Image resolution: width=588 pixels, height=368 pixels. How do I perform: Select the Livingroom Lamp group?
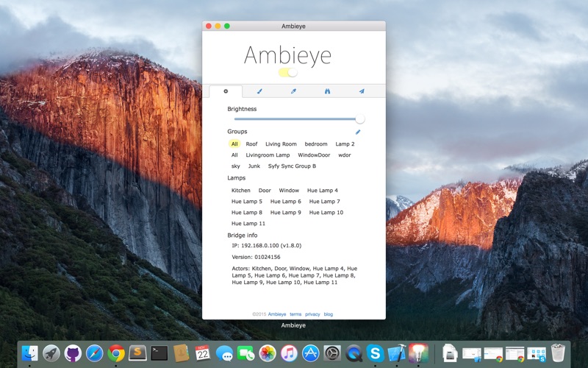point(268,155)
